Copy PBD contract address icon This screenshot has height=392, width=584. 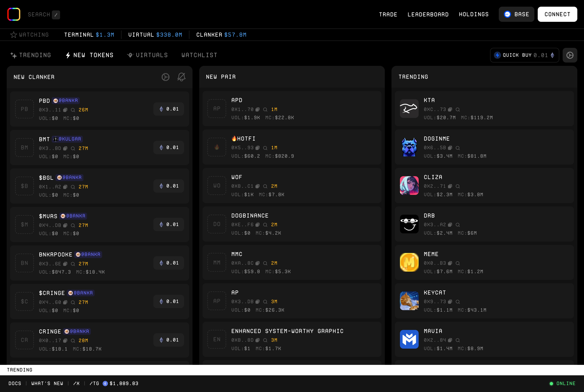click(x=65, y=110)
